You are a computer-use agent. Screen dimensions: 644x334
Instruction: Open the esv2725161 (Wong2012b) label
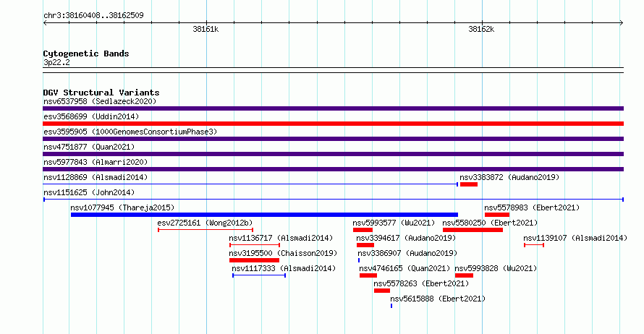(x=205, y=223)
